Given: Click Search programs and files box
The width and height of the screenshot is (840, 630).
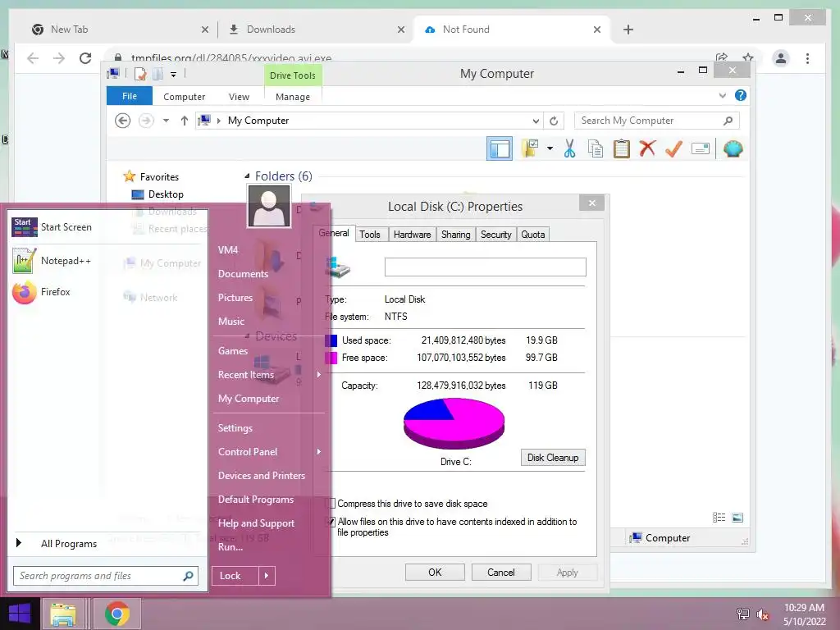Looking at the screenshot, I should [106, 576].
